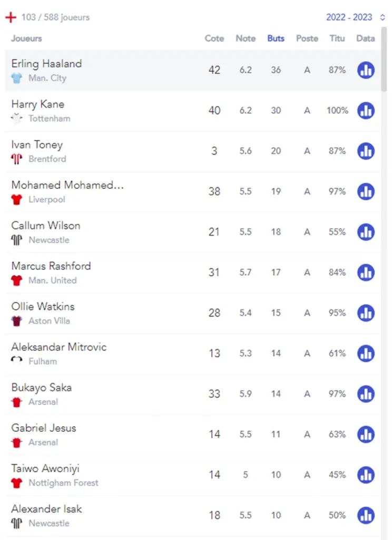Sort players by Buts column

pos(276,38)
